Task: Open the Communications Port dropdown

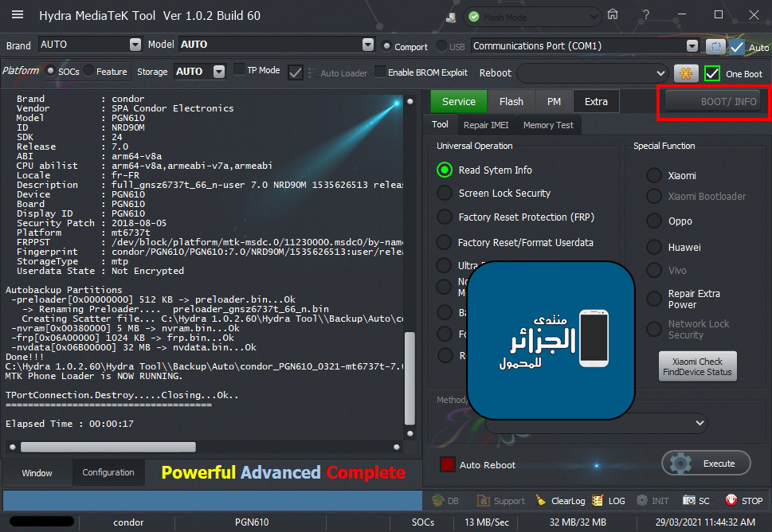Action: click(692, 46)
